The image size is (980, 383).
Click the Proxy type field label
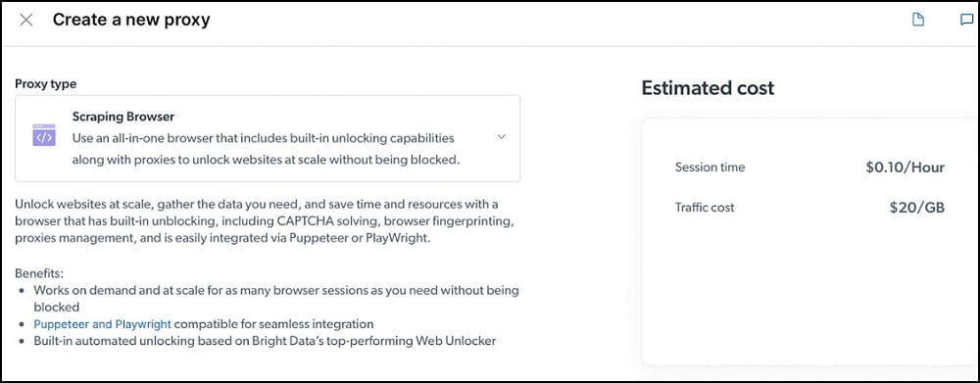point(46,83)
